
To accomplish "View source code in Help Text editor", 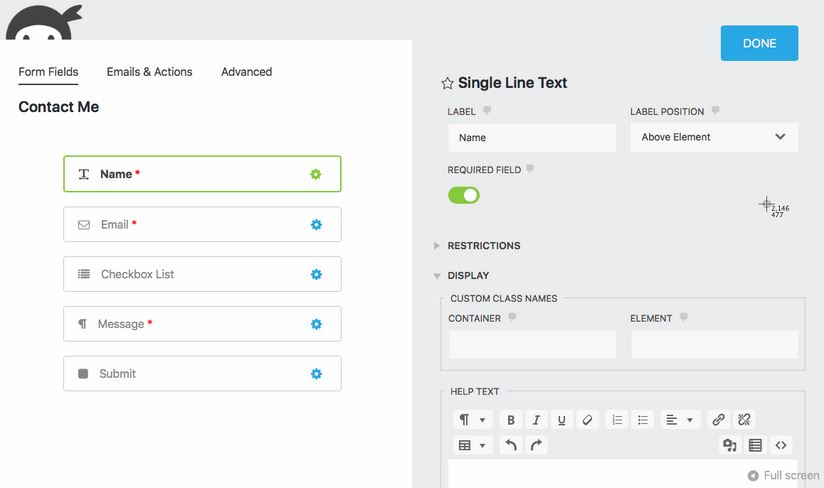I will [x=781, y=445].
